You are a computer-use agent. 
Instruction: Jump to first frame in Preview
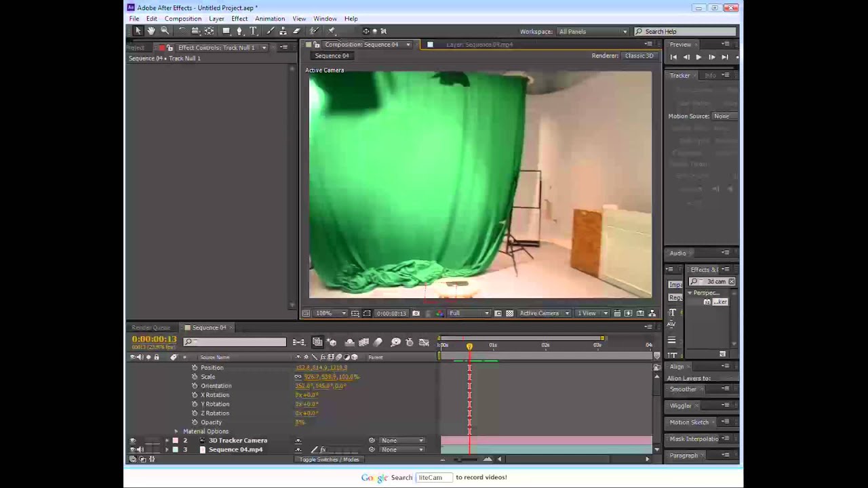[x=673, y=57]
